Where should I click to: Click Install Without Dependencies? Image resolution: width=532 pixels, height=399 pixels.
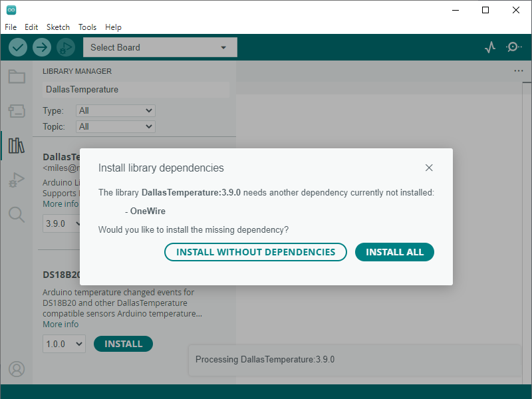[x=255, y=252]
